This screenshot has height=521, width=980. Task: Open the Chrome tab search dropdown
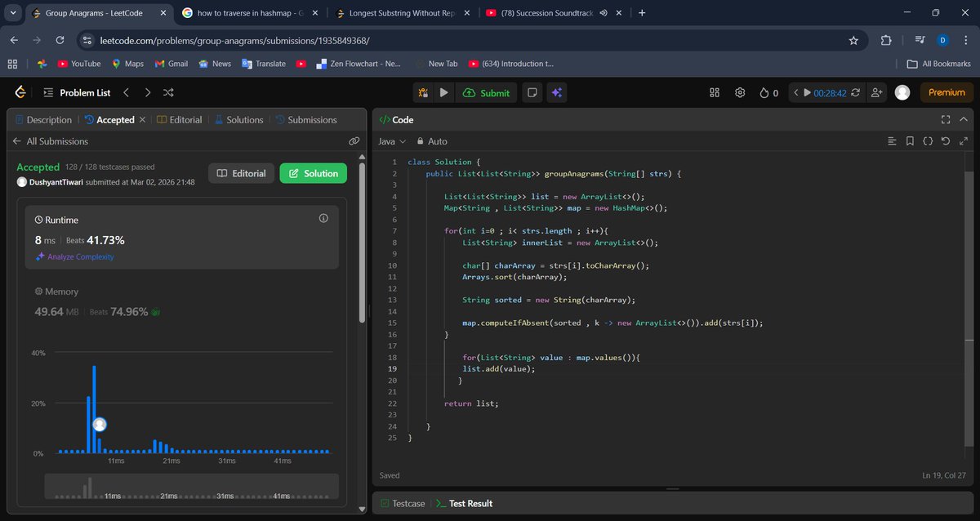(13, 13)
